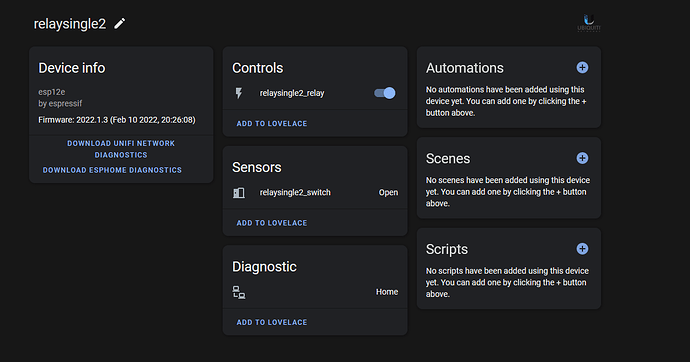Click the Firmware 2022.1.3 version line
This screenshot has height=362, width=690.
tap(117, 120)
